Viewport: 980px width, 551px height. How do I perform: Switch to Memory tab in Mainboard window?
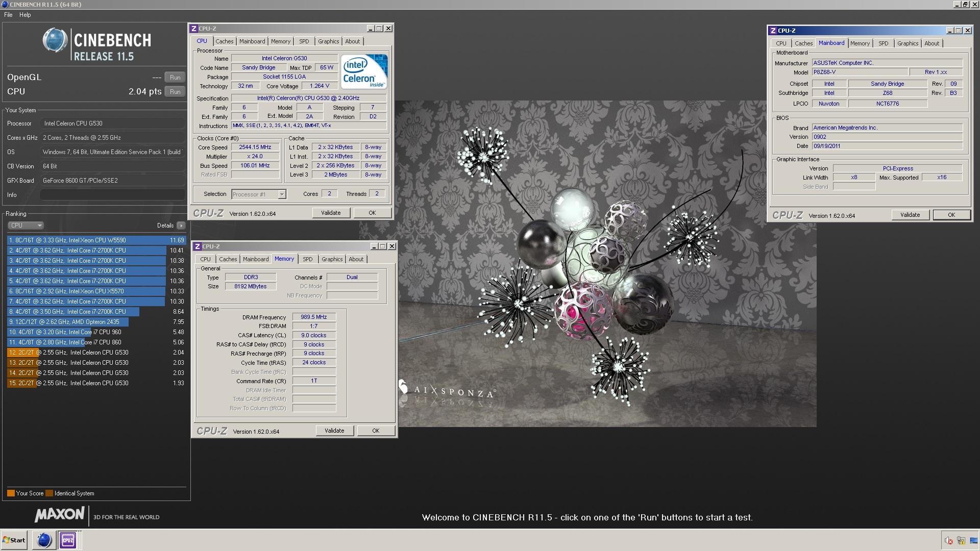pos(860,43)
